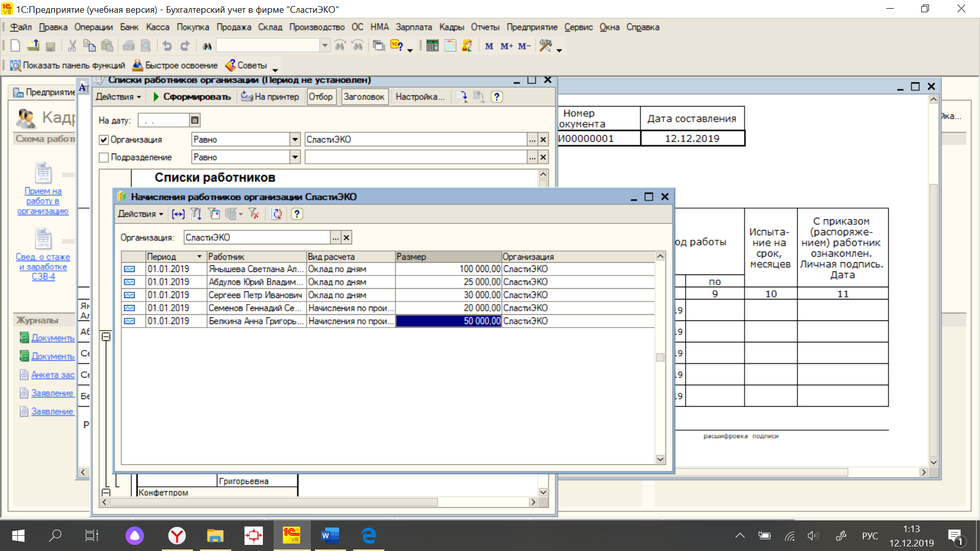Enable the Подразделение checkbox

pyautogui.click(x=104, y=158)
